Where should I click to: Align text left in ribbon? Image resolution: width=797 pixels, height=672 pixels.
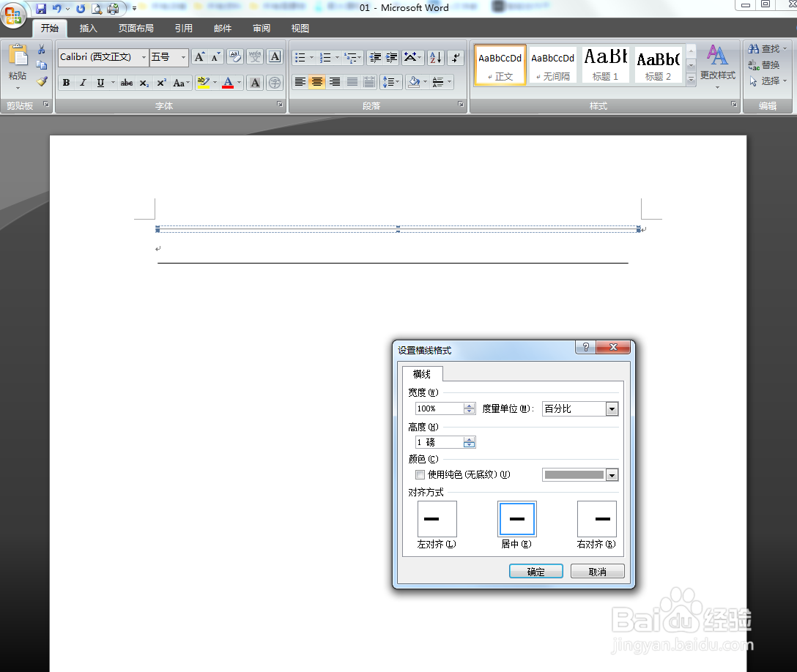click(x=300, y=82)
